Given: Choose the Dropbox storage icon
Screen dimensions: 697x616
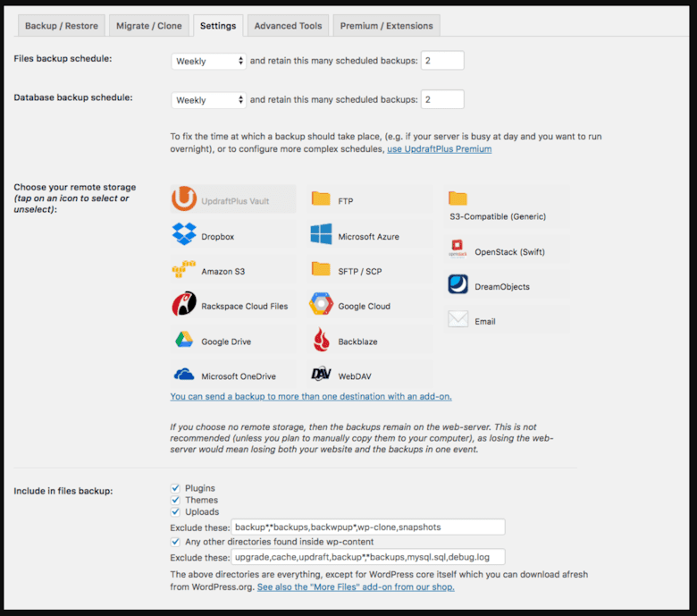Looking at the screenshot, I should coord(184,234).
